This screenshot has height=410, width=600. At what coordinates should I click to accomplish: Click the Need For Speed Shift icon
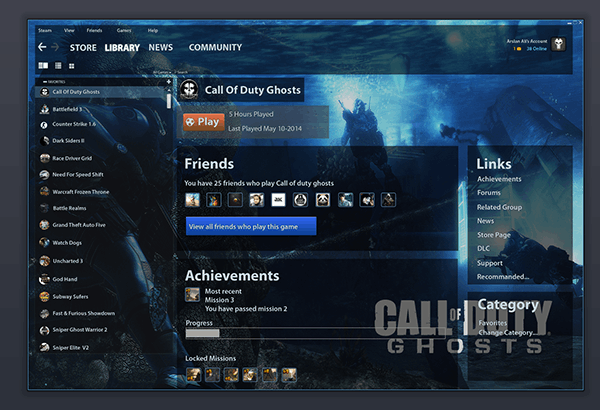point(44,175)
